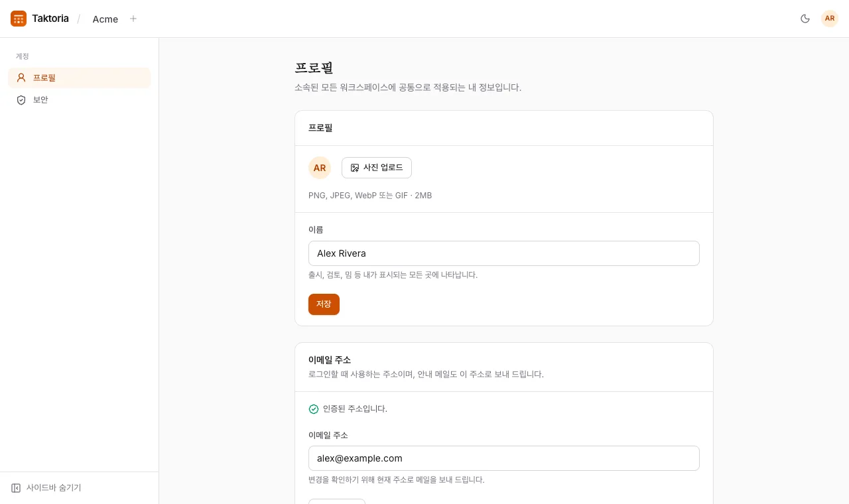Click the 계정 sidebar section label
849x504 pixels.
coord(23,56)
